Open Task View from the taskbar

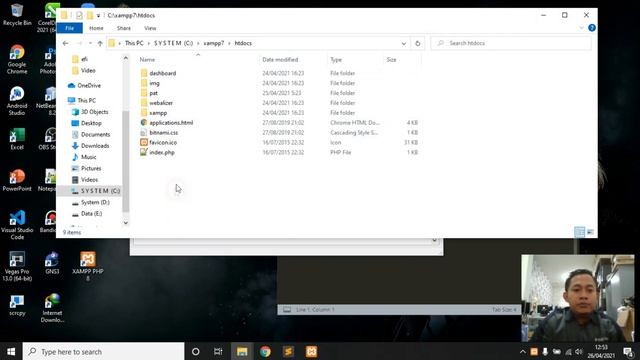(218, 351)
